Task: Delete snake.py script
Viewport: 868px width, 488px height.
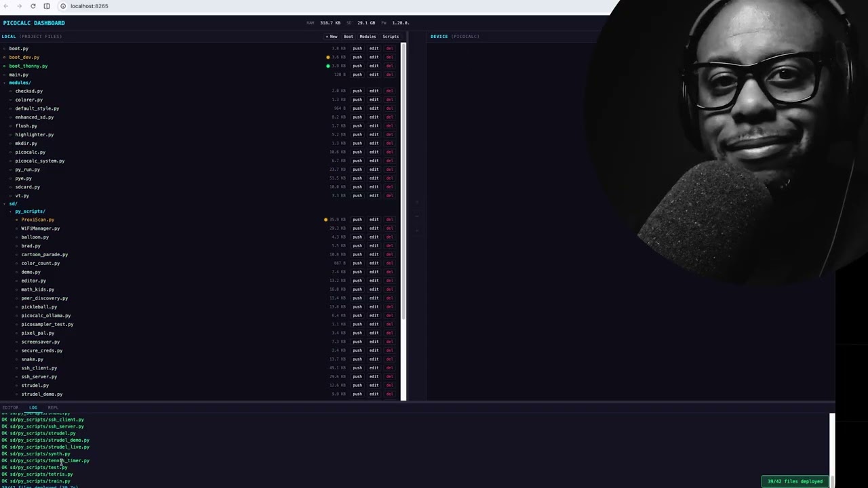Action: (x=389, y=359)
